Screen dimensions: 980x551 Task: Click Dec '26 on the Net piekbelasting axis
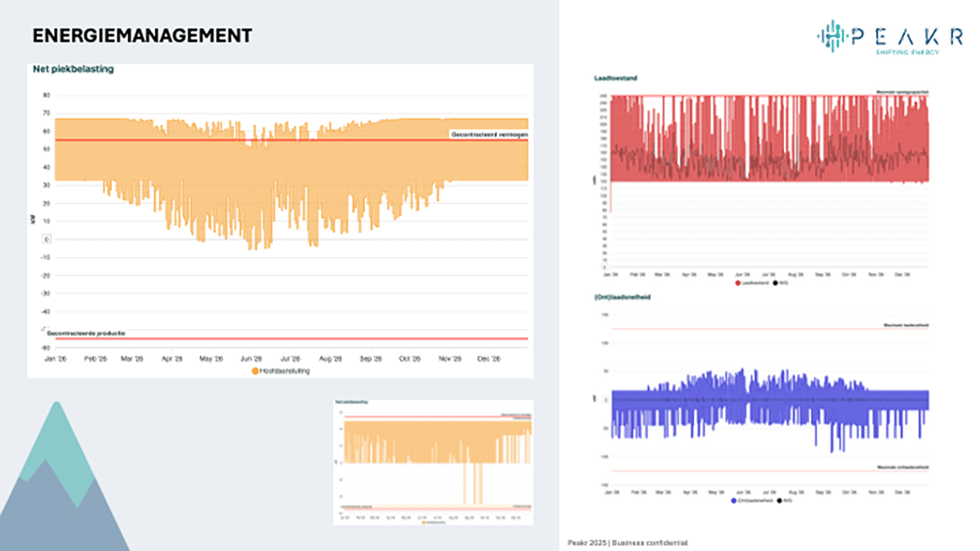click(x=490, y=358)
